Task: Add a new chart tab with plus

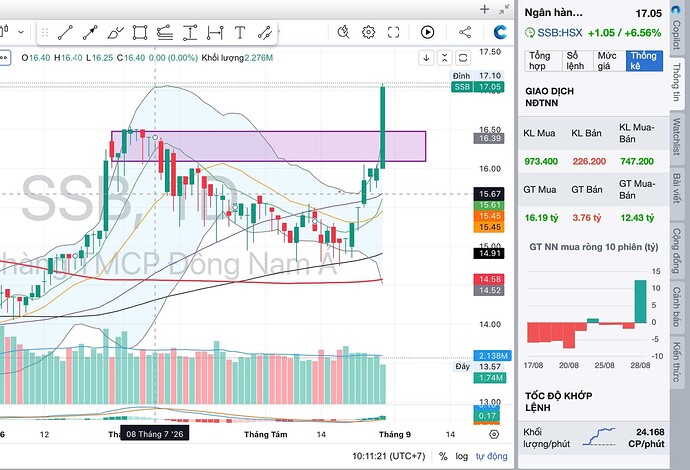Action: tap(484, 9)
